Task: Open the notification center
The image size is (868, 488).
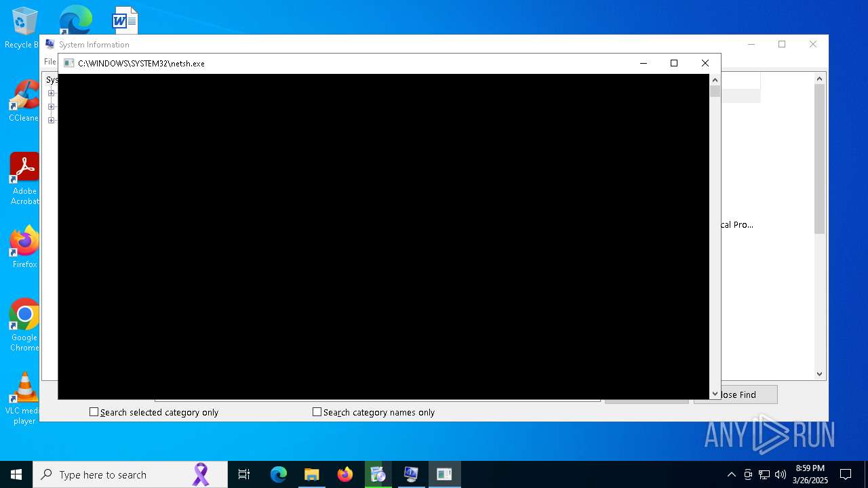Action: click(846, 474)
